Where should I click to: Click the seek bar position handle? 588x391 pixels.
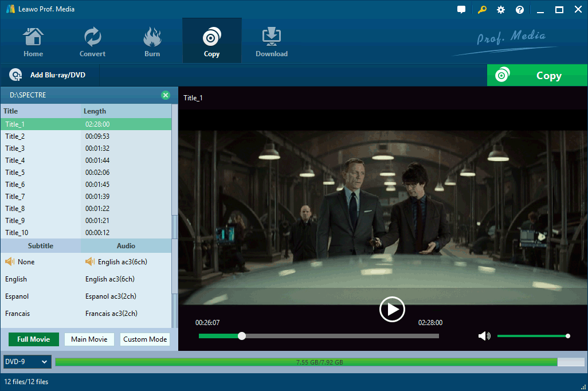click(242, 336)
